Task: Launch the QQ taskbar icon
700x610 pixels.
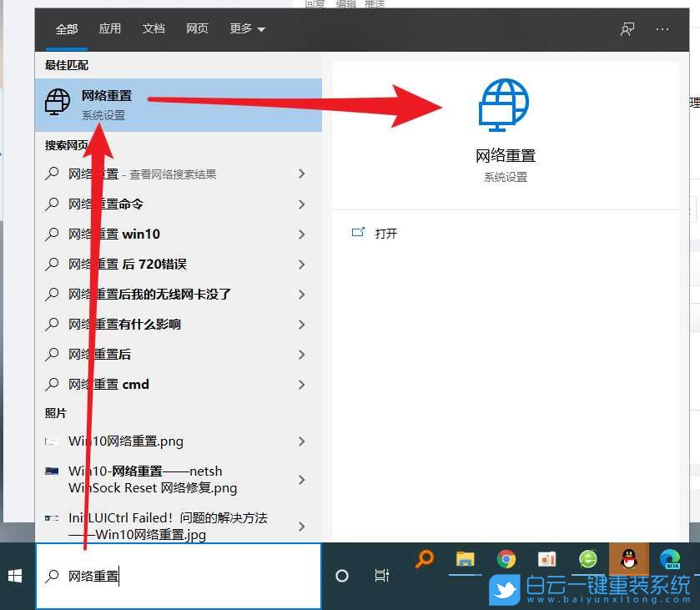Action: tap(628, 559)
